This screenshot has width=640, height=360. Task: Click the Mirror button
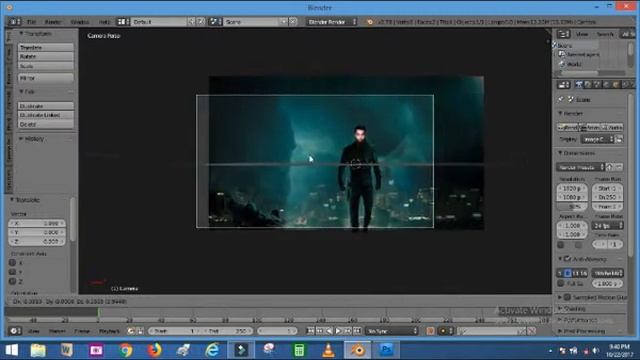(x=46, y=78)
